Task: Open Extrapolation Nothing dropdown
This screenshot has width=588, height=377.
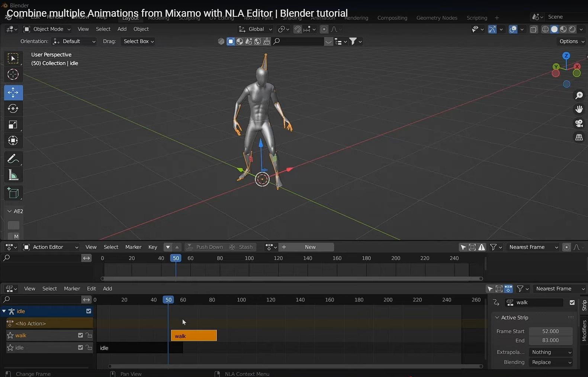Action: (551, 352)
